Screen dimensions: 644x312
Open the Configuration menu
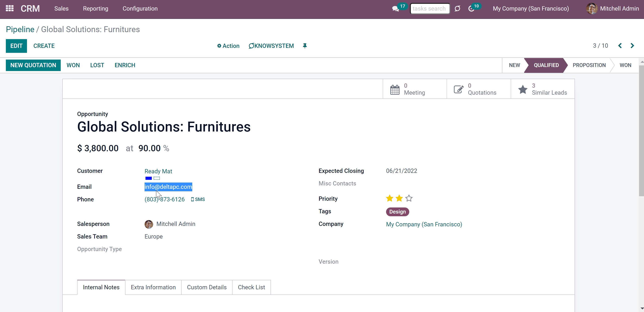click(140, 9)
